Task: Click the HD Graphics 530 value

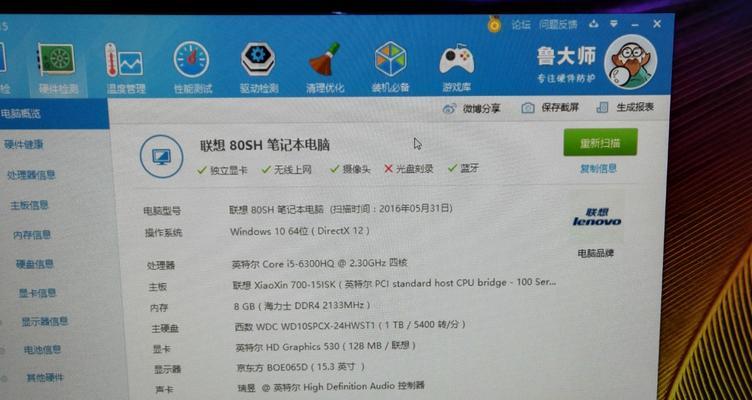Action: click(x=326, y=346)
